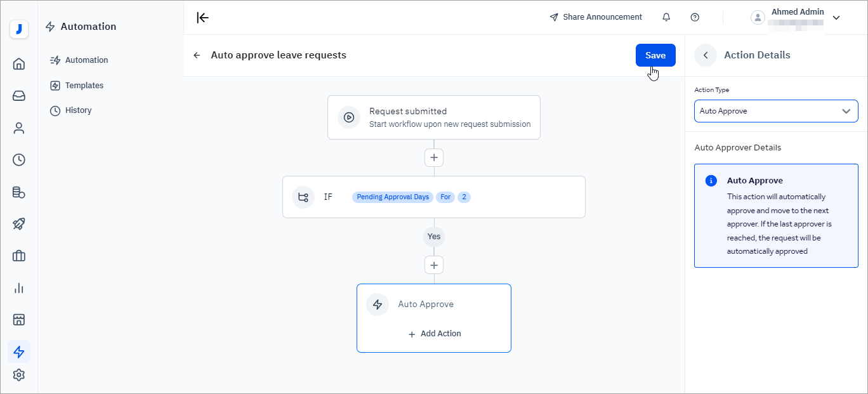Click Share Announcement
868x394 pixels.
coord(596,17)
